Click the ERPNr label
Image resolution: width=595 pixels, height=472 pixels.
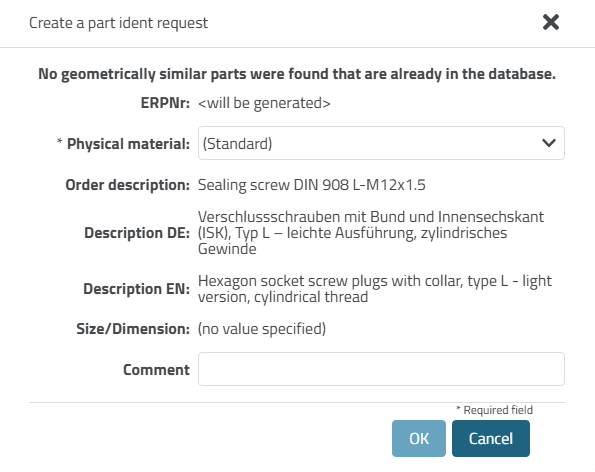pos(165,103)
